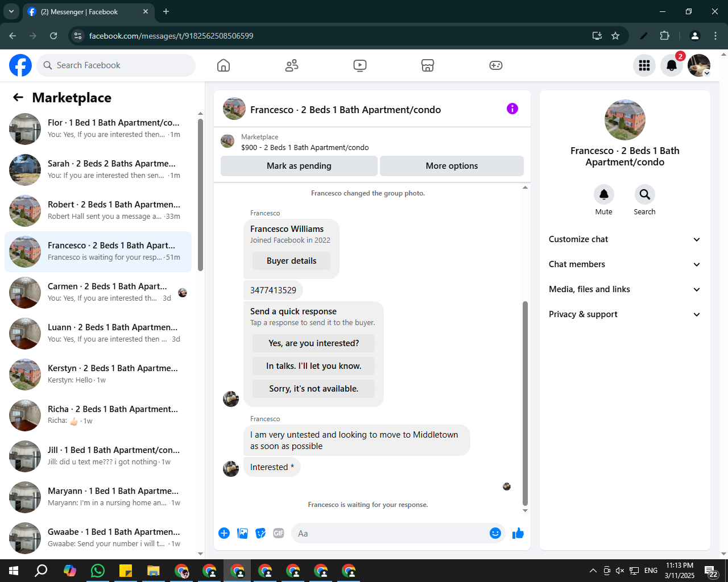Open Sticky Notes in the taskbar
The width and height of the screenshot is (728, 582).
pos(126,571)
